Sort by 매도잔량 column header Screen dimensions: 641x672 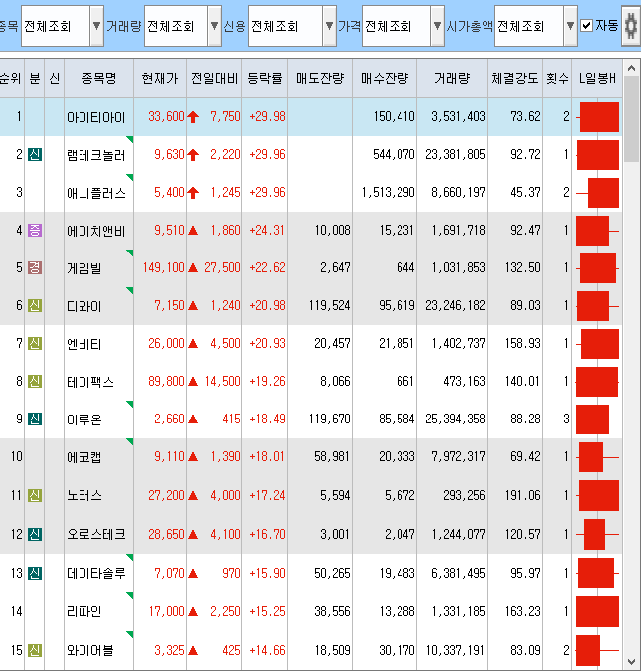320,78
